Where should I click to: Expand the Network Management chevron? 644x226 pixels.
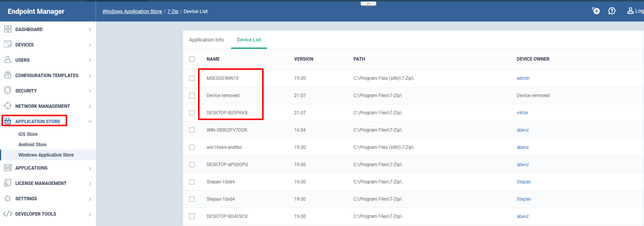(x=90, y=106)
